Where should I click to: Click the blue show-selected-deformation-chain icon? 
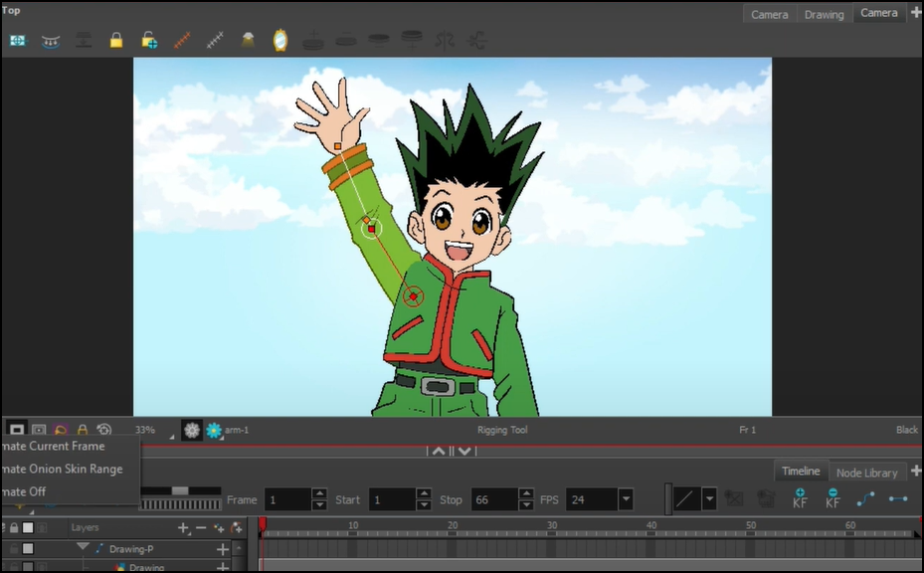[x=18, y=40]
